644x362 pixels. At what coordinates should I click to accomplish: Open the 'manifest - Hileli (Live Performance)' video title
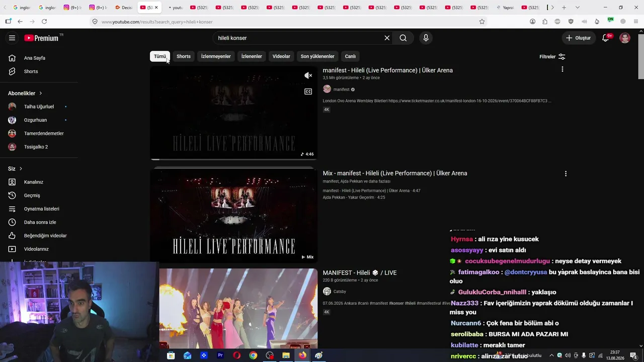388,70
